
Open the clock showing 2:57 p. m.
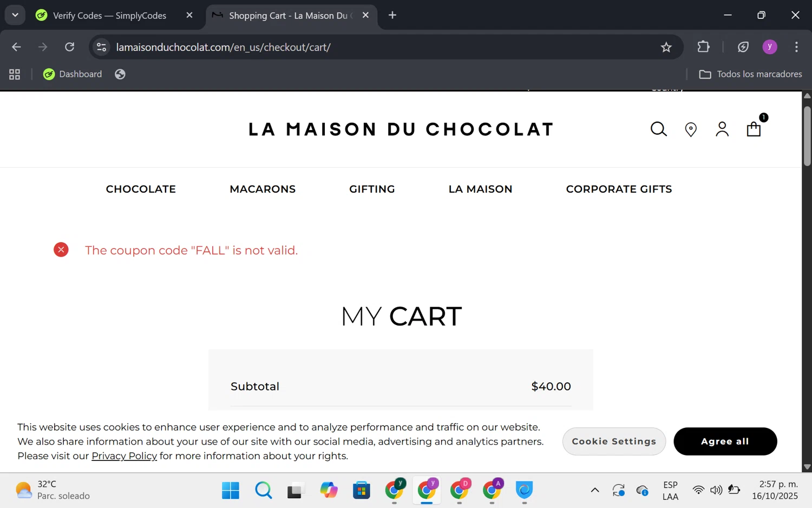click(x=775, y=490)
